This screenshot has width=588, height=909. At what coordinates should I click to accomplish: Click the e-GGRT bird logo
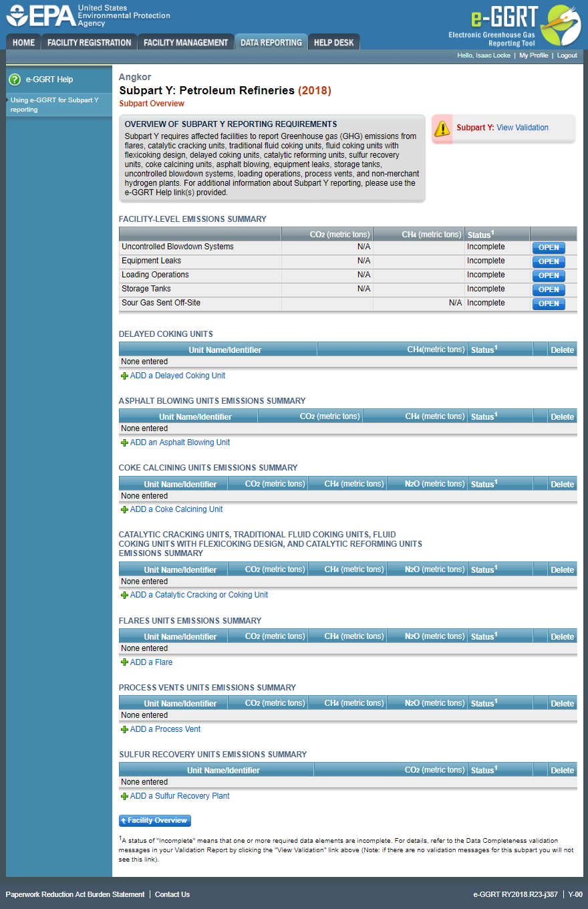561,25
